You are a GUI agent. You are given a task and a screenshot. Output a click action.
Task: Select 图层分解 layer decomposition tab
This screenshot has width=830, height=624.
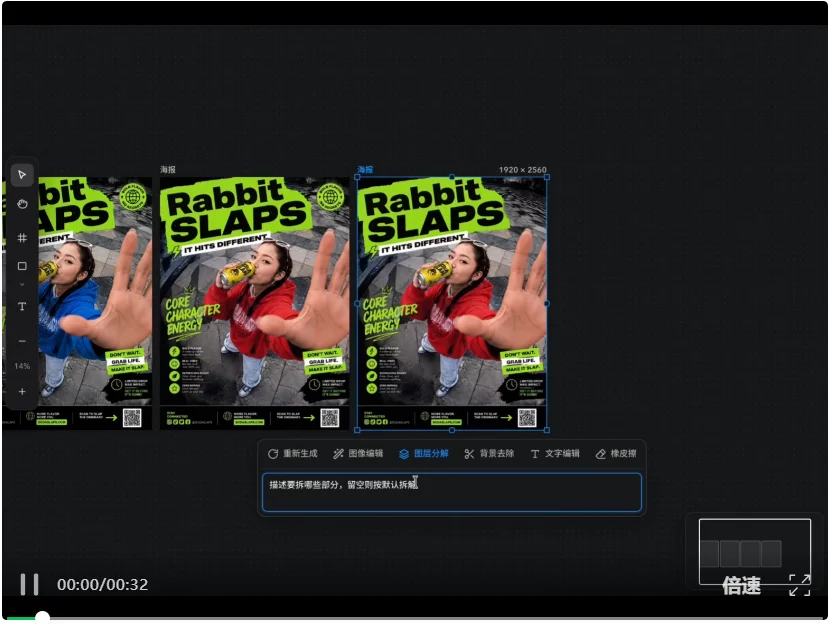pyautogui.click(x=423, y=454)
